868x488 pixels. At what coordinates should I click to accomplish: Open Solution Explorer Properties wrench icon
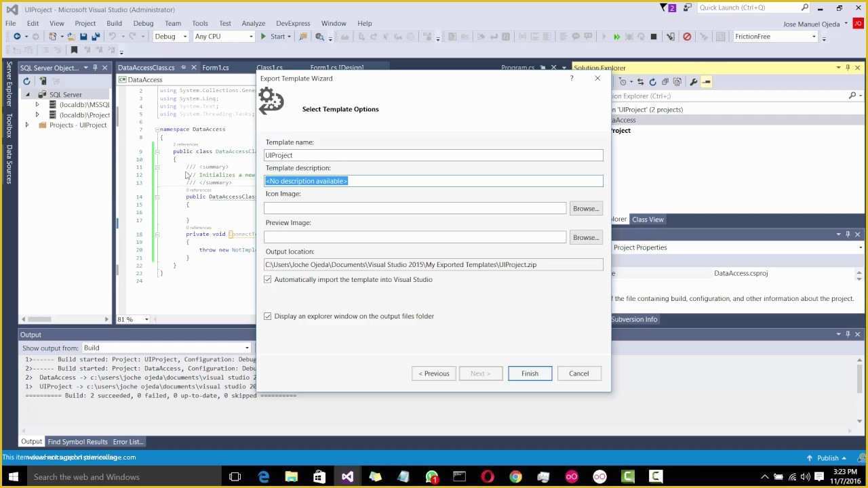[693, 82]
